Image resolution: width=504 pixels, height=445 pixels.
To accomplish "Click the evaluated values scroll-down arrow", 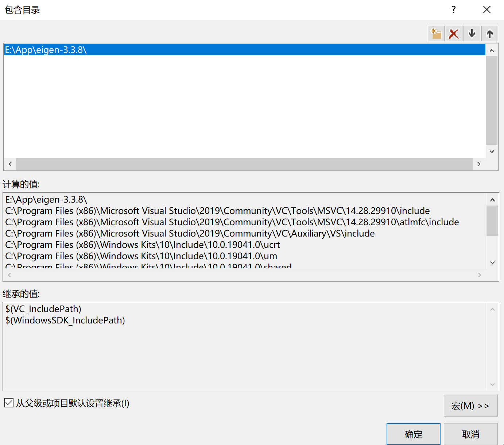I will click(x=492, y=262).
